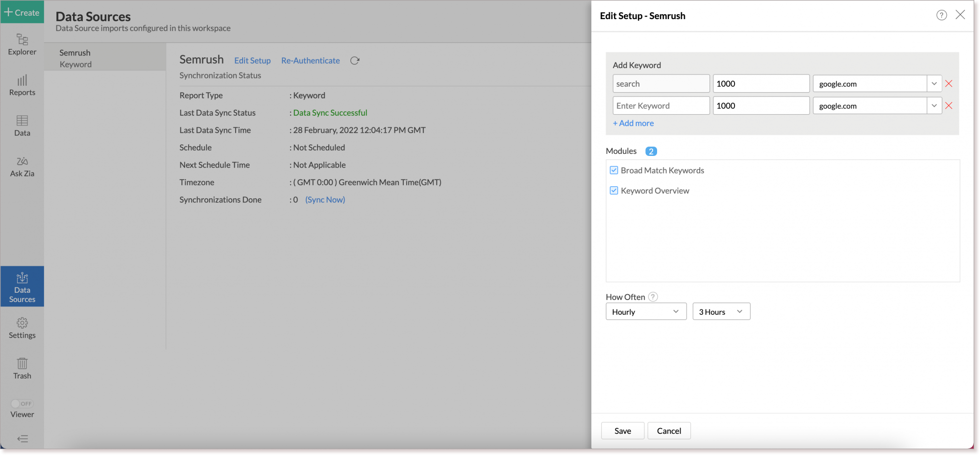Click the refresh icon beside Re-Authenticate
The image size is (980, 455).
coord(355,61)
